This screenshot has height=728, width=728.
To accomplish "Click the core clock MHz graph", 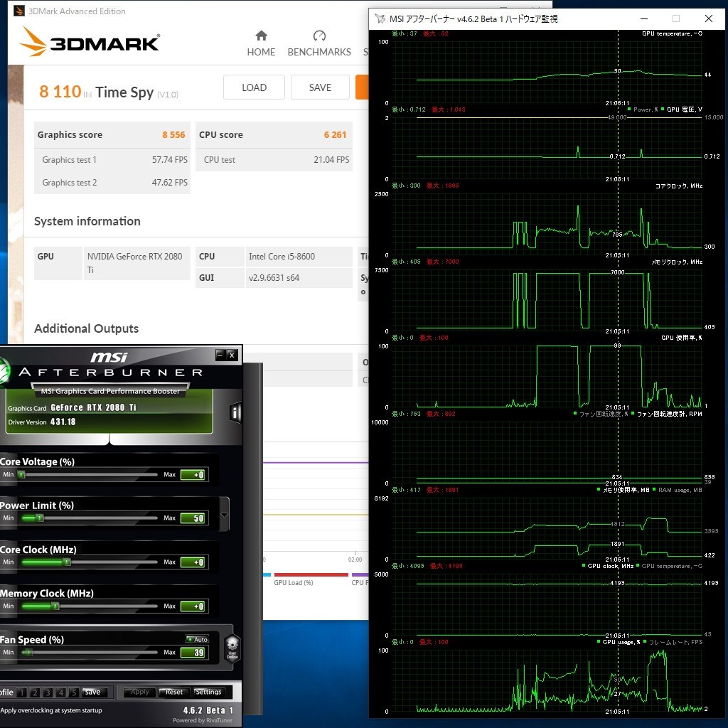I will pos(547,224).
